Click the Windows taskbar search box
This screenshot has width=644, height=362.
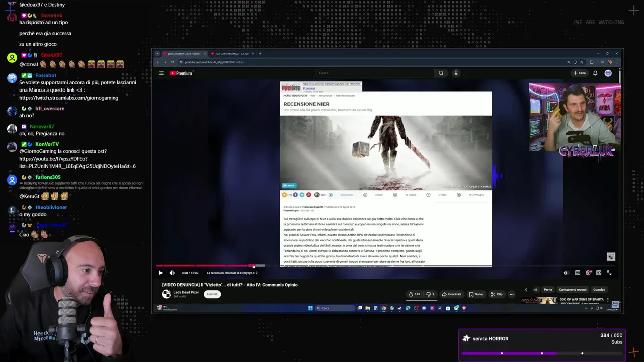[335, 308]
